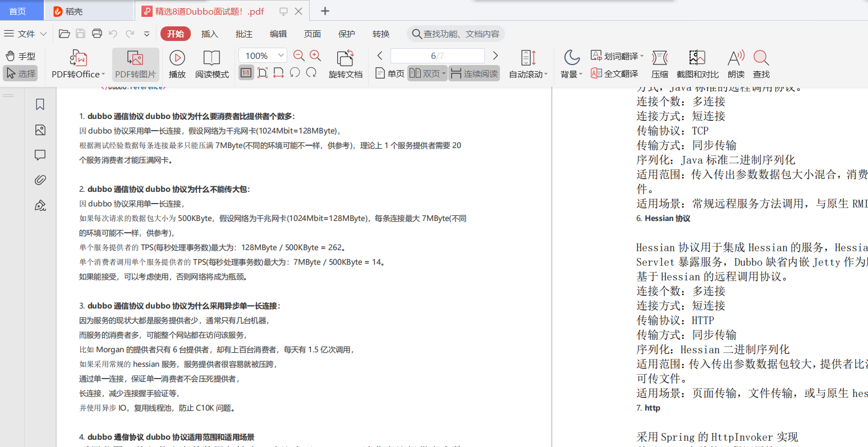The width and height of the screenshot is (868, 447).
Task: Switch to the 开始 tab
Action: pos(176,34)
